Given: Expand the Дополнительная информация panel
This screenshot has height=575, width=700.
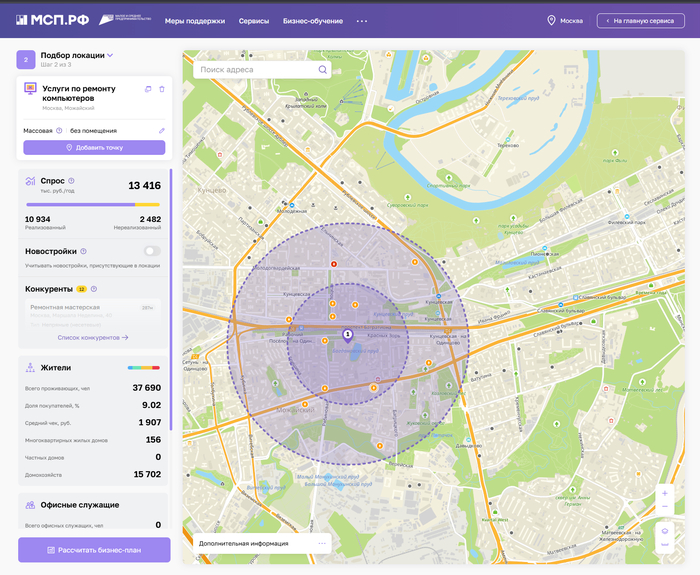Looking at the screenshot, I should [x=322, y=543].
